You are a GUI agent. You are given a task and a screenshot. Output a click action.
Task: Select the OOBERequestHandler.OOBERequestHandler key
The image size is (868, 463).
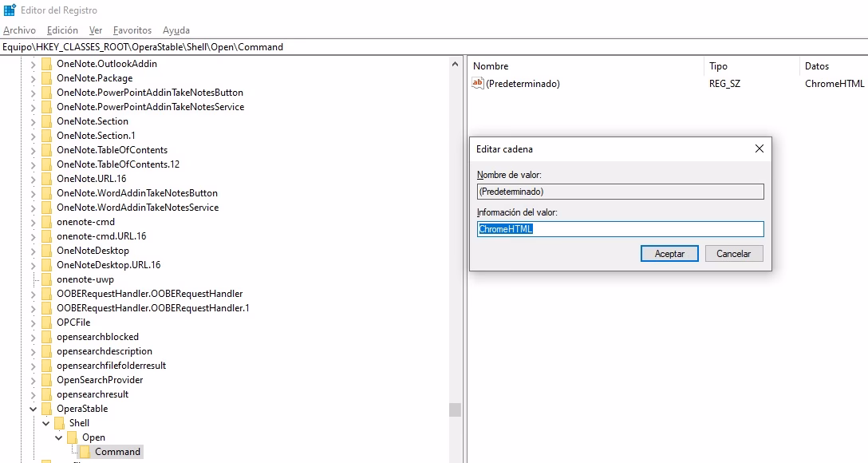tap(149, 294)
